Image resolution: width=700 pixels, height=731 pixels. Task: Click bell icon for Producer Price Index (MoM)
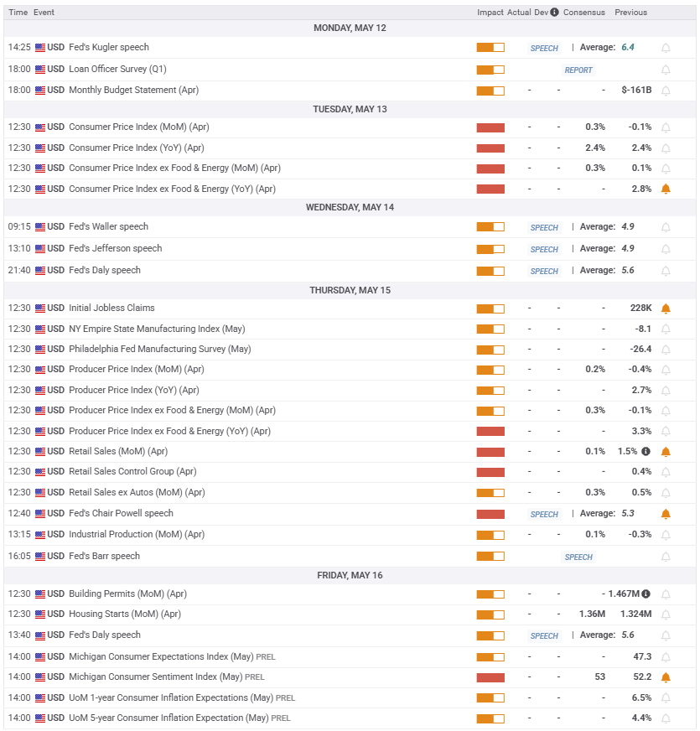pos(666,370)
